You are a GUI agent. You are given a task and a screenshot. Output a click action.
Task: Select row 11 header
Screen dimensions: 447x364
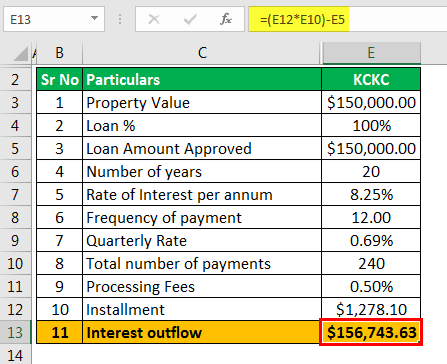(15, 286)
